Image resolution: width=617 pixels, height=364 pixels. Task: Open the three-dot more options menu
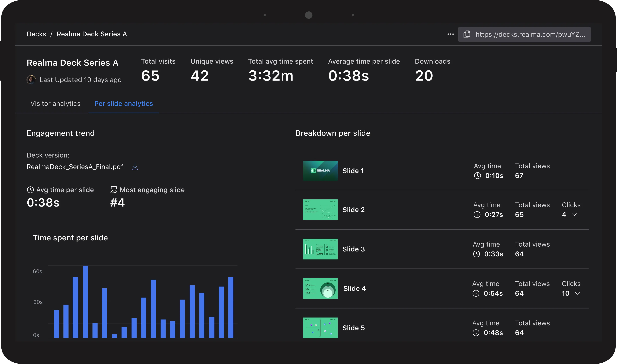[450, 34]
